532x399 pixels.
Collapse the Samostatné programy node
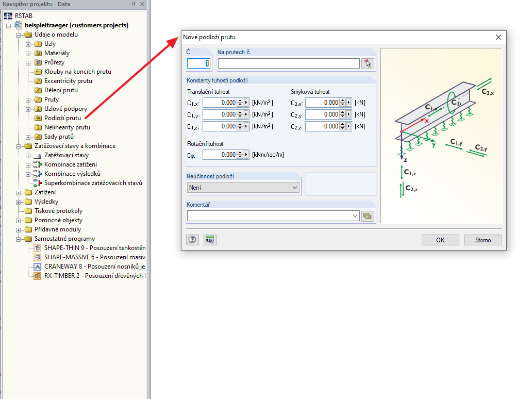[19, 239]
